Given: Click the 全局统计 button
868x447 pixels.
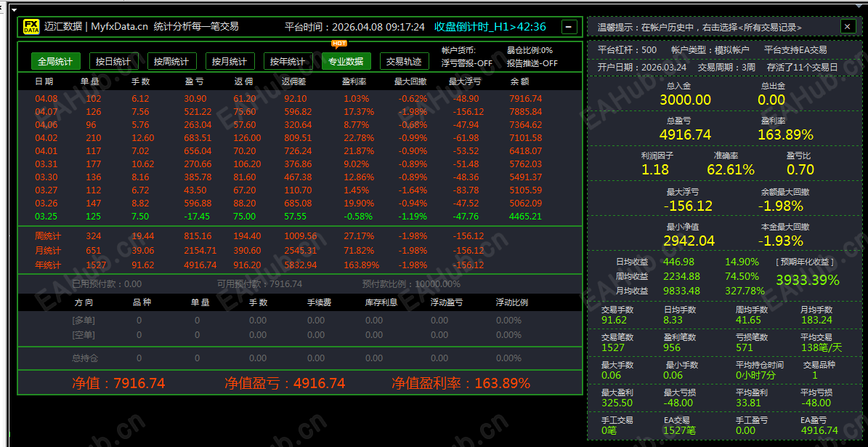Looking at the screenshot, I should (55, 61).
